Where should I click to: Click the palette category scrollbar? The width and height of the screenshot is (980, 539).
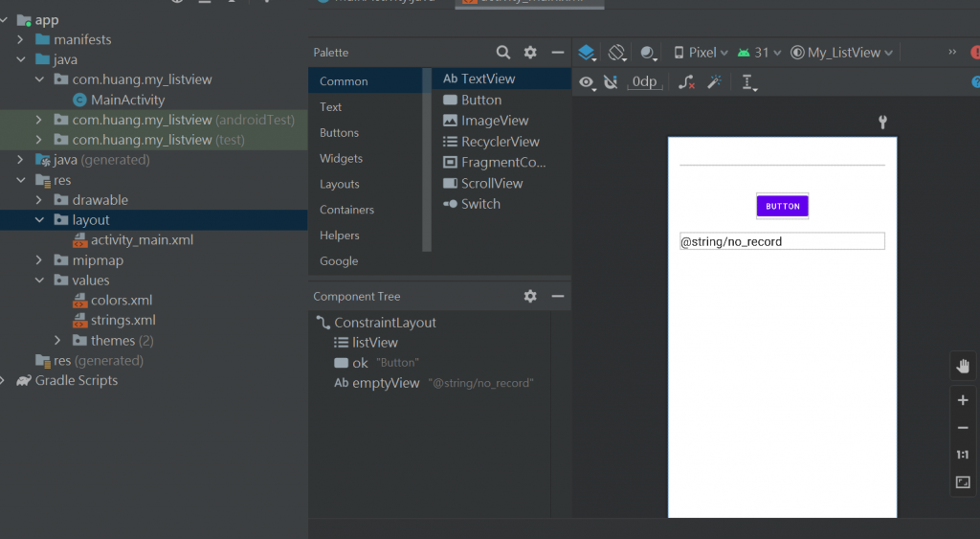click(427, 160)
